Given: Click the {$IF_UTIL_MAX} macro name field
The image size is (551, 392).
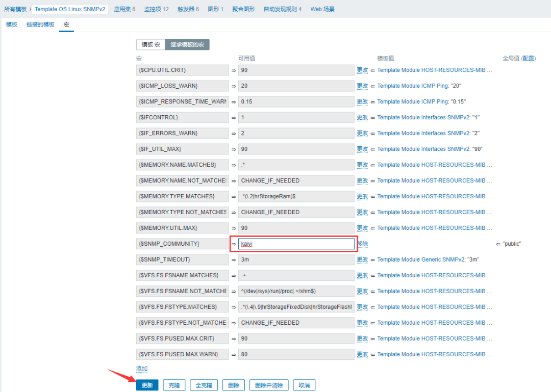Looking at the screenshot, I should pyautogui.click(x=182, y=149).
